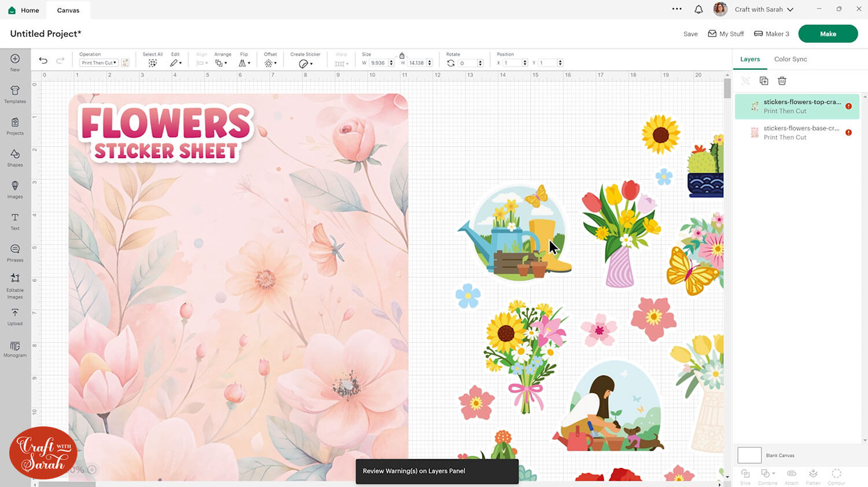Open the notifications bell
868x487 pixels.
pyautogui.click(x=698, y=9)
